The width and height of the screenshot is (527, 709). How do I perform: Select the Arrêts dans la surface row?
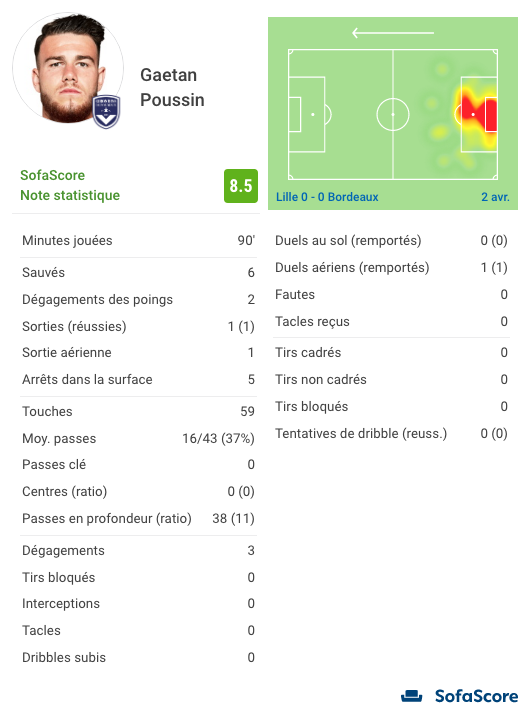(x=138, y=379)
